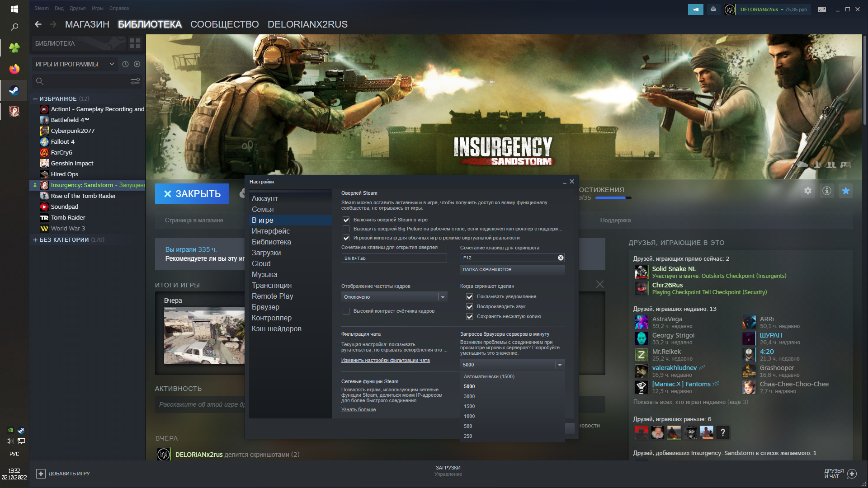Open Изменить настройки фильтрации чата link
The width and height of the screenshot is (868, 488).
(x=386, y=360)
